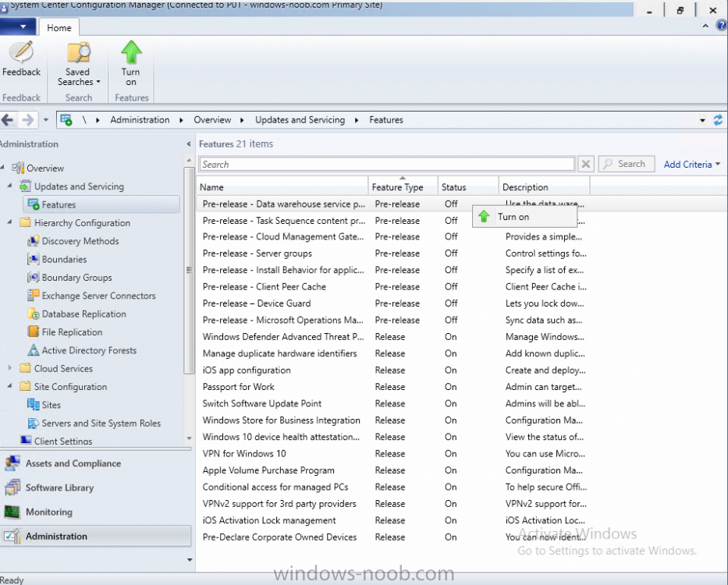Click the Discovery Methods icon

pos(34,241)
